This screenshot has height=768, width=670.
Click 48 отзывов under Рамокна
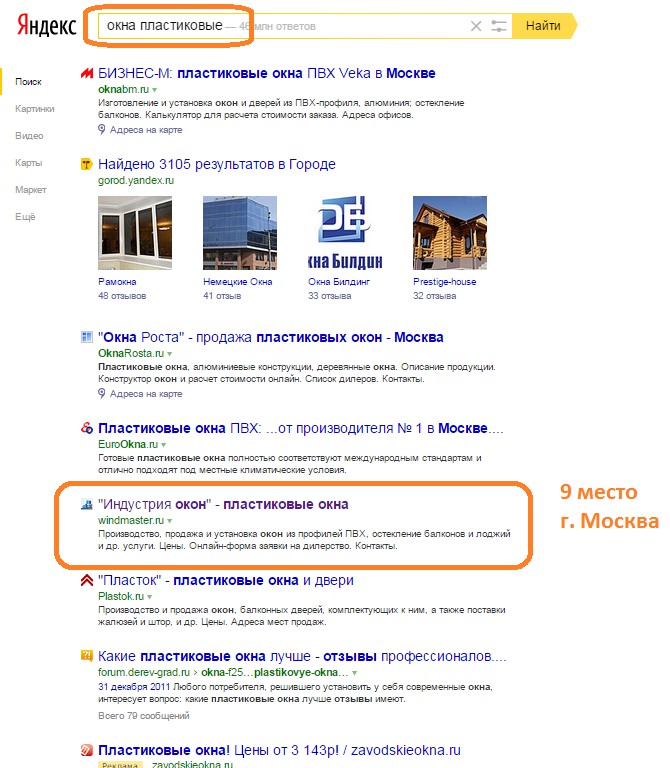(122, 296)
